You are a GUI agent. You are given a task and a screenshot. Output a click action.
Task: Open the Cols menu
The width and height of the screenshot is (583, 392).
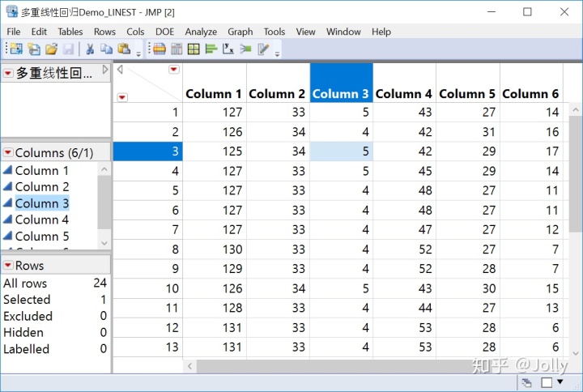135,32
